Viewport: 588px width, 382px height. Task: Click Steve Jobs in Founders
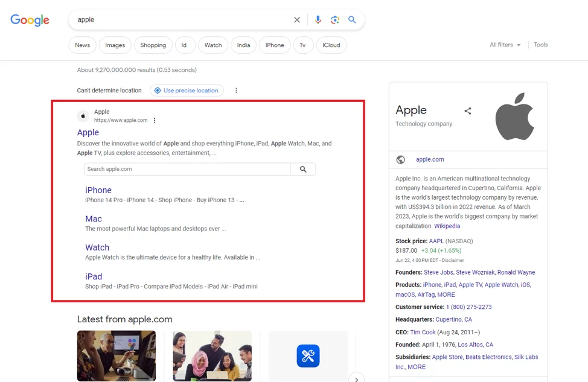point(438,272)
